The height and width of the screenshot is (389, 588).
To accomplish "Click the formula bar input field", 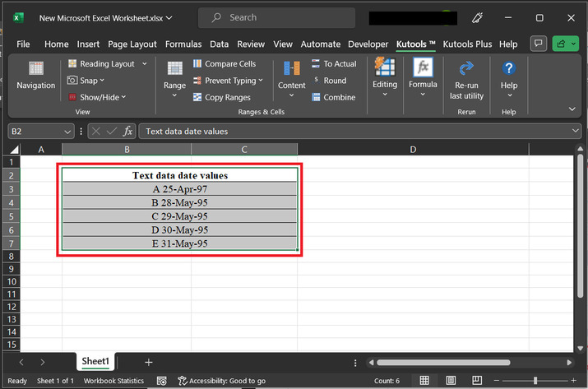I will tap(354, 132).
